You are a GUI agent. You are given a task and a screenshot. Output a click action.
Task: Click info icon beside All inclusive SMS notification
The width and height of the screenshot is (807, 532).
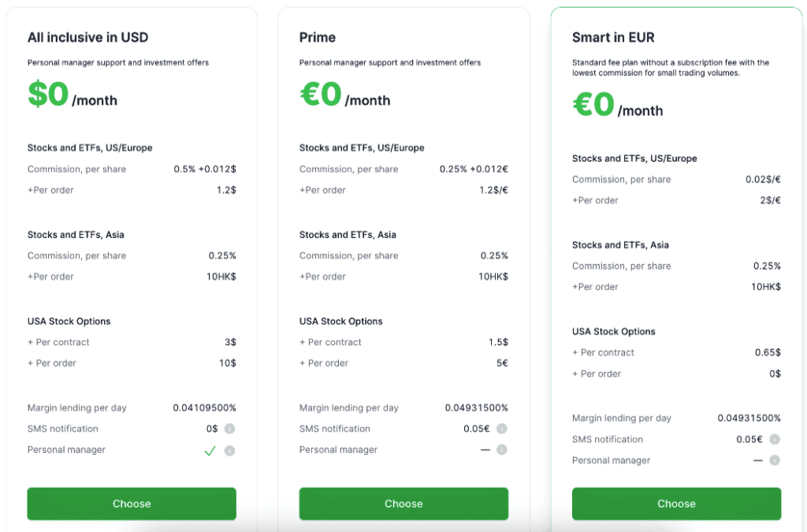[x=229, y=429]
